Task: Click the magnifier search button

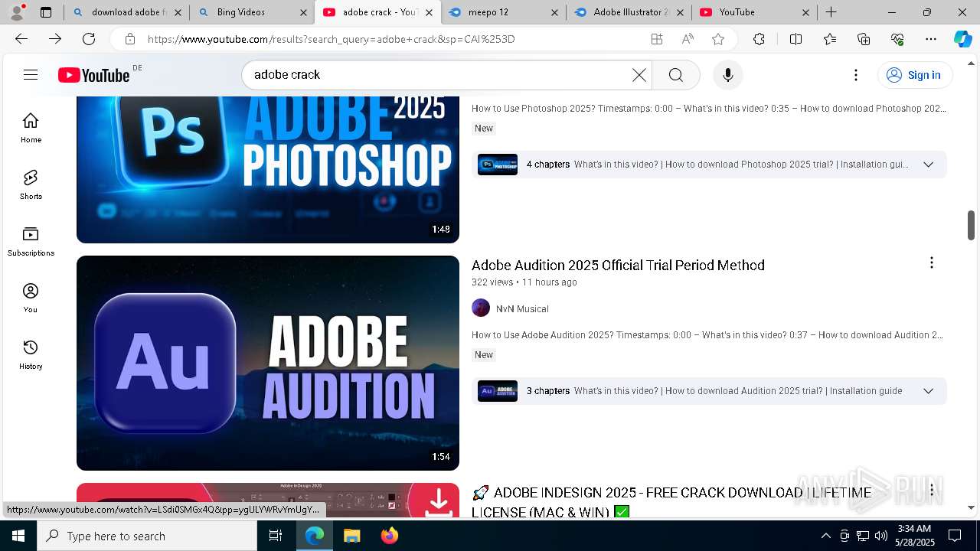Action: [675, 75]
